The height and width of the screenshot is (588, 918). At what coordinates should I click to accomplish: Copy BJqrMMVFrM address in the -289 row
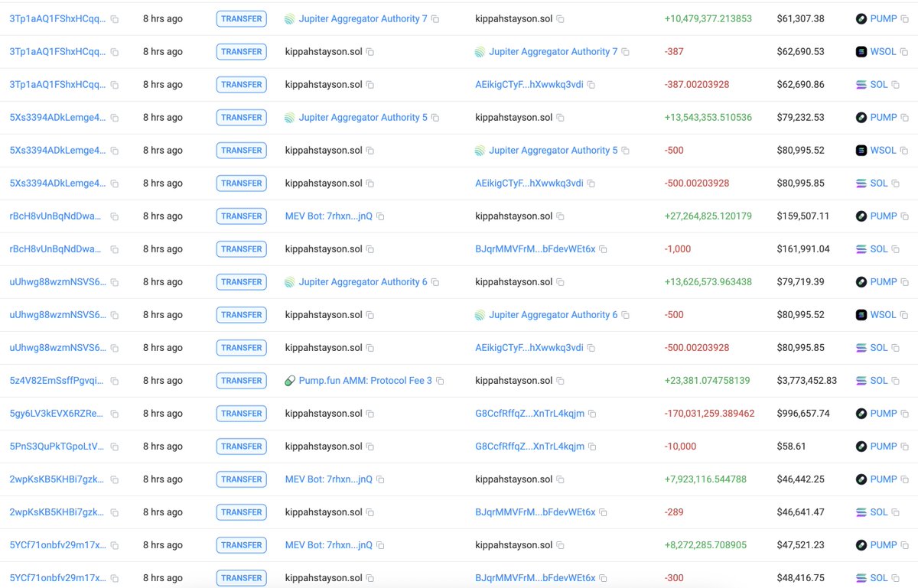point(603,512)
